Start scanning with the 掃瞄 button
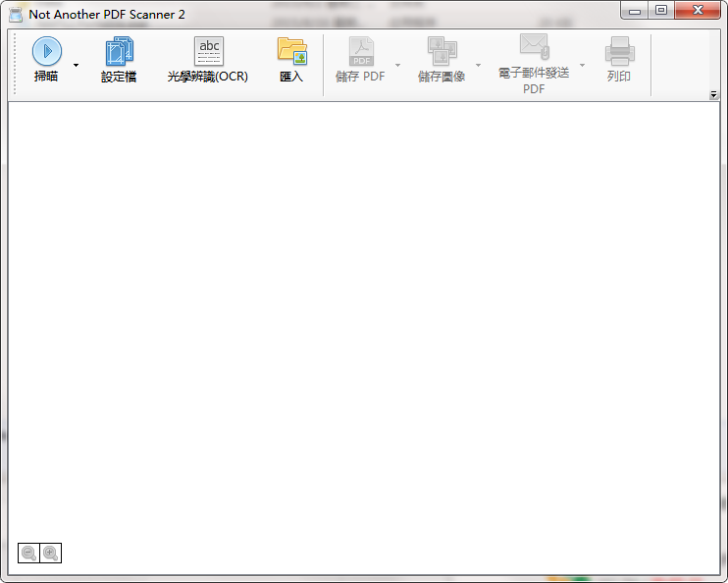The width and height of the screenshot is (728, 583). (46, 61)
